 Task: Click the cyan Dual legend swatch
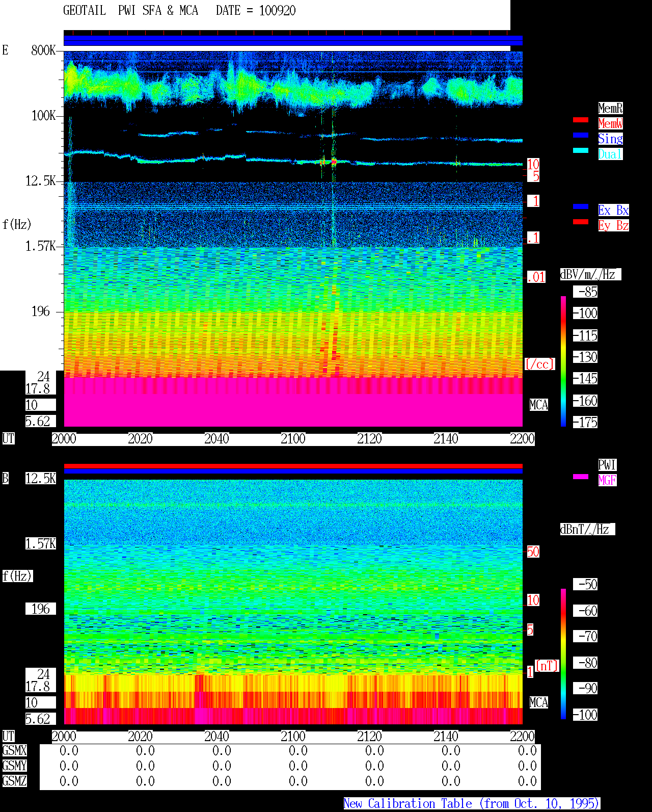(x=581, y=150)
